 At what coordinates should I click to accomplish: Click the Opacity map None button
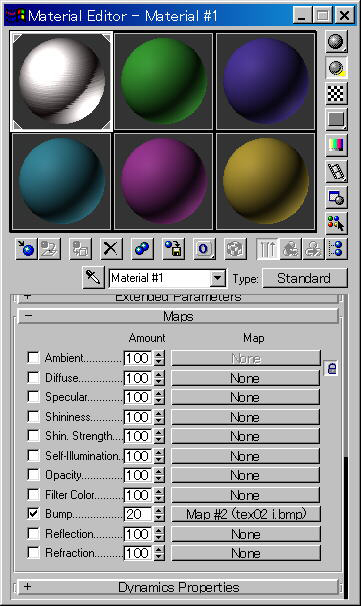(246, 475)
